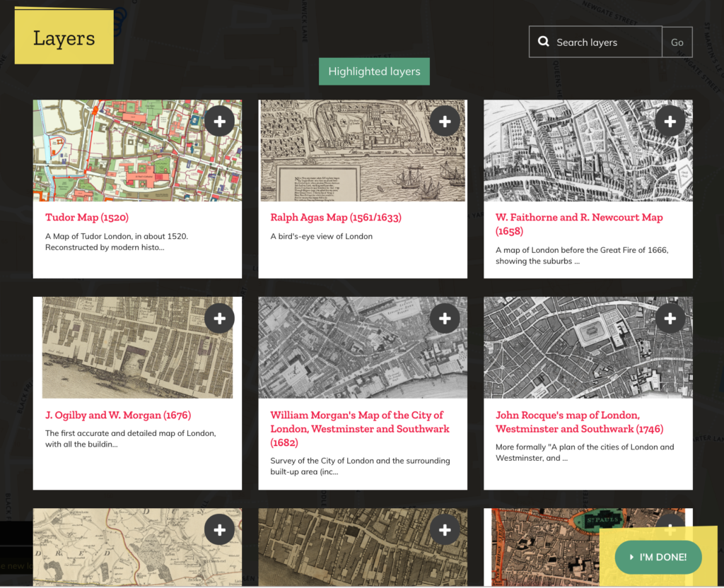Click description 'A Map of Tudor London, in about 1520'
Image resolution: width=724 pixels, height=588 pixels.
tap(117, 242)
